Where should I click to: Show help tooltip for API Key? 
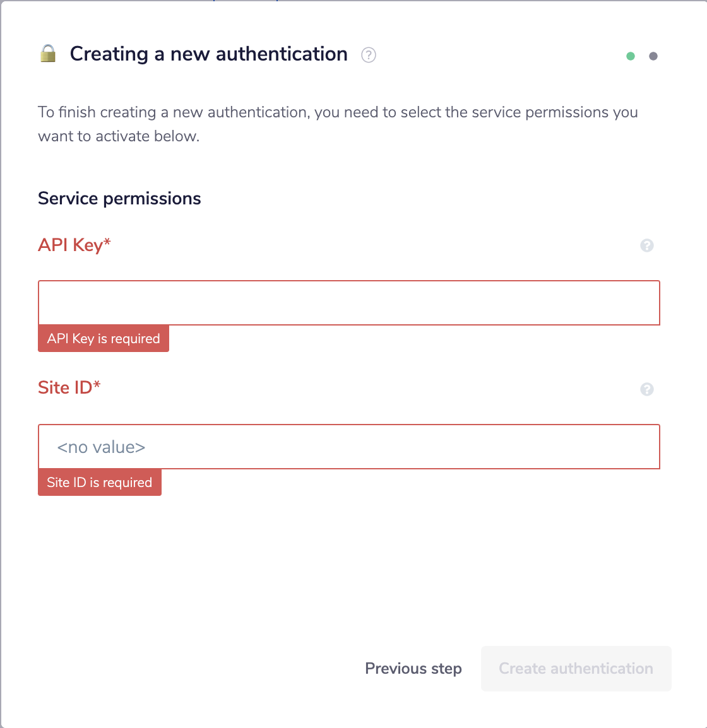coord(647,245)
